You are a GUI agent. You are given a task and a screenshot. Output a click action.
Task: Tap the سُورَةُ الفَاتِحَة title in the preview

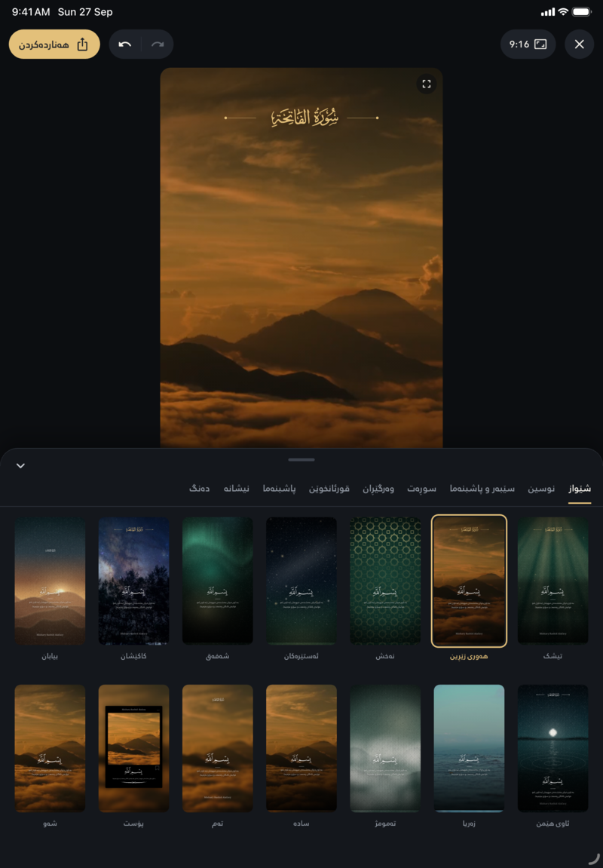(305, 118)
